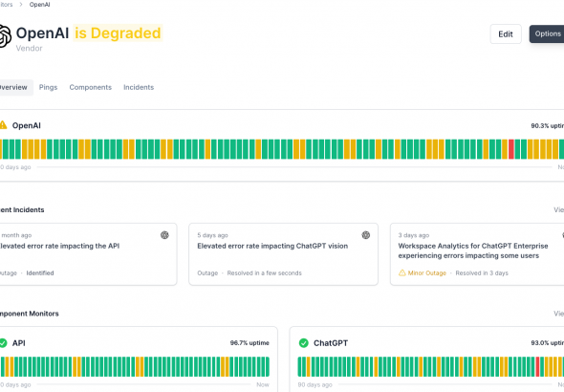564x392 pixels.
Task: Click the breadcrumb chevron before OpenAI
Action: tap(21, 5)
